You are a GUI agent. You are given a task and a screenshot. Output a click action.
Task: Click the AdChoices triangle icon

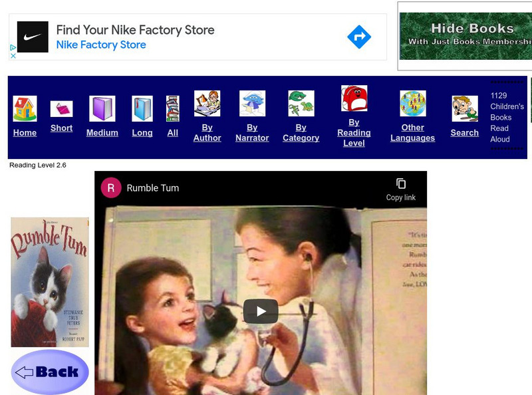click(x=13, y=47)
